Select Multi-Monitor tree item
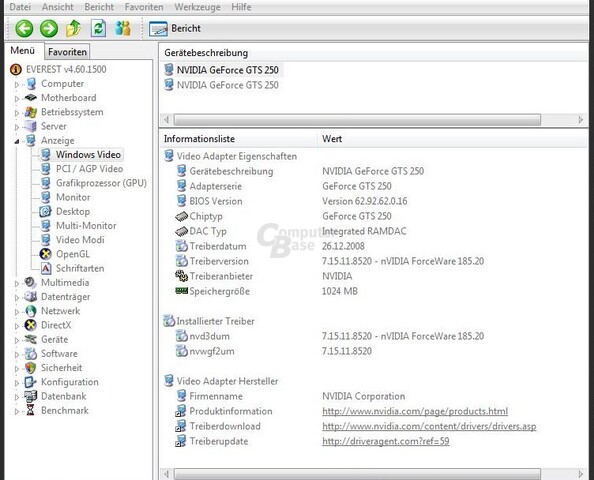The image size is (594, 480). 86,226
